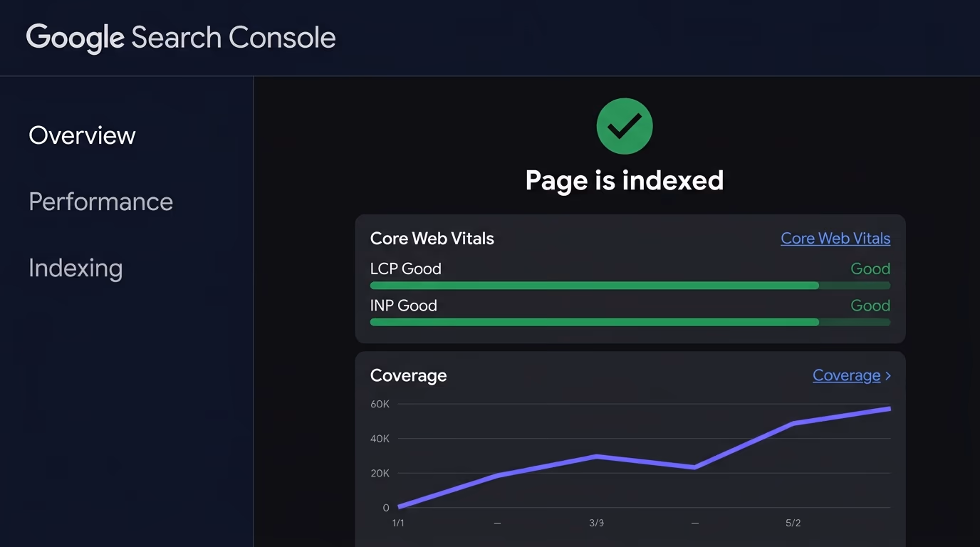The width and height of the screenshot is (980, 547).
Task: Click the 'INP Good' label
Action: coord(404,306)
